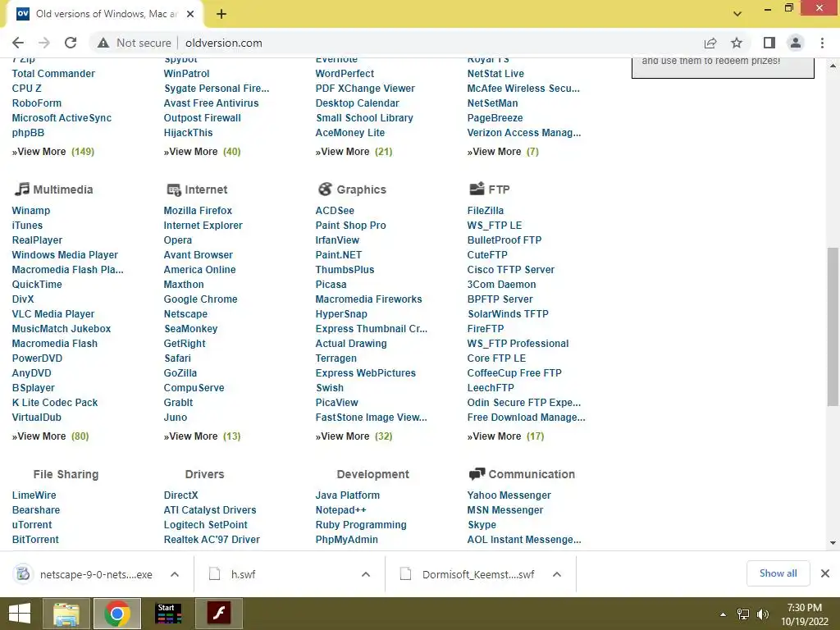This screenshot has height=630, width=840.
Task: Open the tab search chevron
Action: [x=737, y=14]
